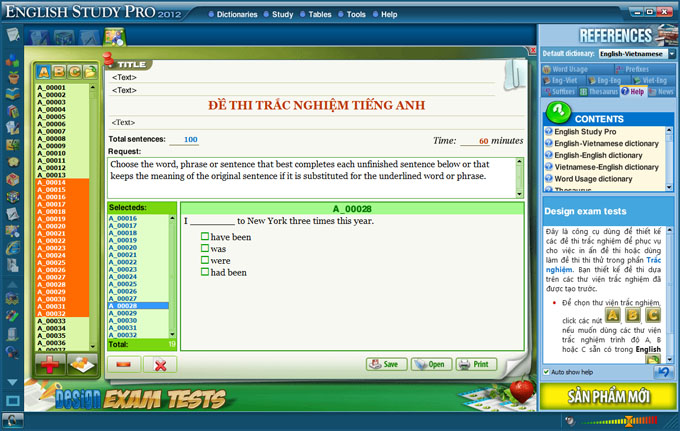Image resolution: width=680 pixels, height=431 pixels.
Task: Click random question picker icon beside plus
Action: (82, 364)
